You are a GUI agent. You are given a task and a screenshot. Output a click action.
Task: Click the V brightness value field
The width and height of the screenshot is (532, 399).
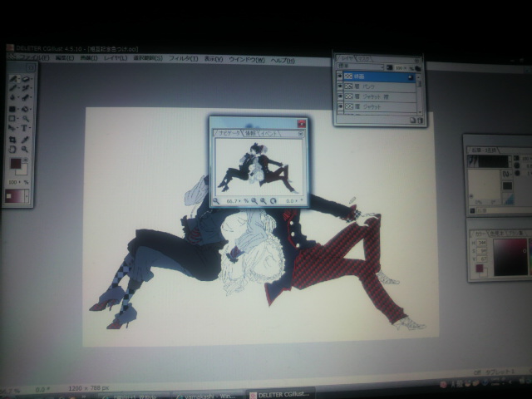point(482,259)
